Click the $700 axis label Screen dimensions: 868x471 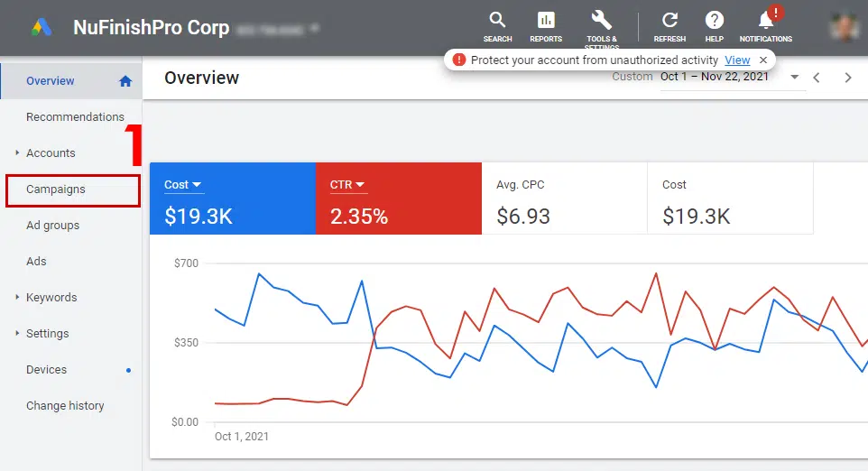click(x=186, y=263)
